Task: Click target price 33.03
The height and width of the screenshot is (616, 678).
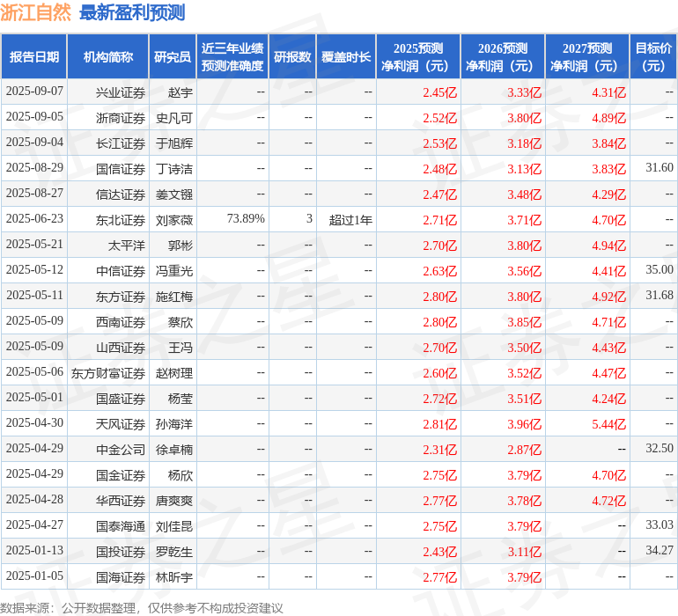Action: 660,524
